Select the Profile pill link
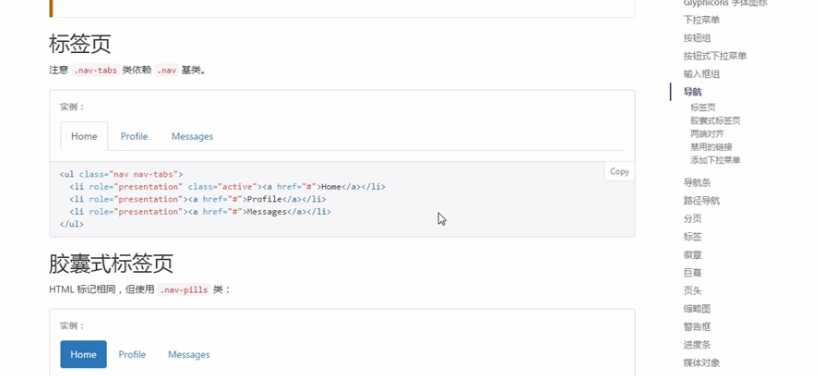Viewport: 818px width, 376px height. click(132, 355)
